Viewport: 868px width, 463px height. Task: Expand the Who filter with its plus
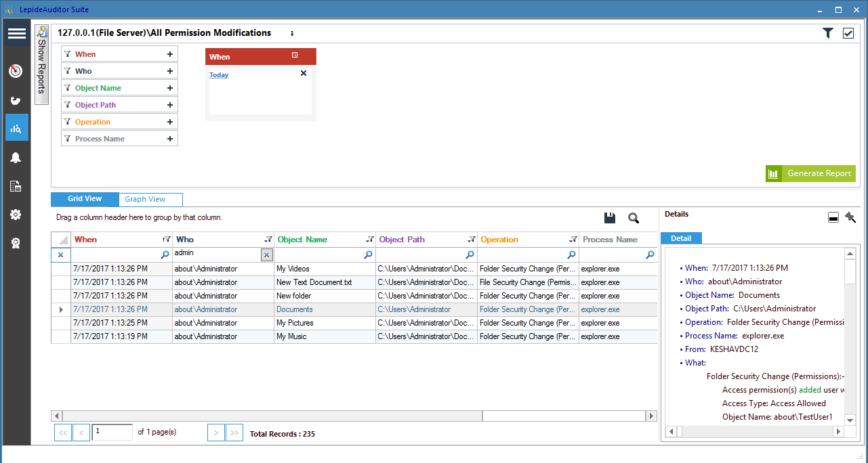tap(170, 71)
